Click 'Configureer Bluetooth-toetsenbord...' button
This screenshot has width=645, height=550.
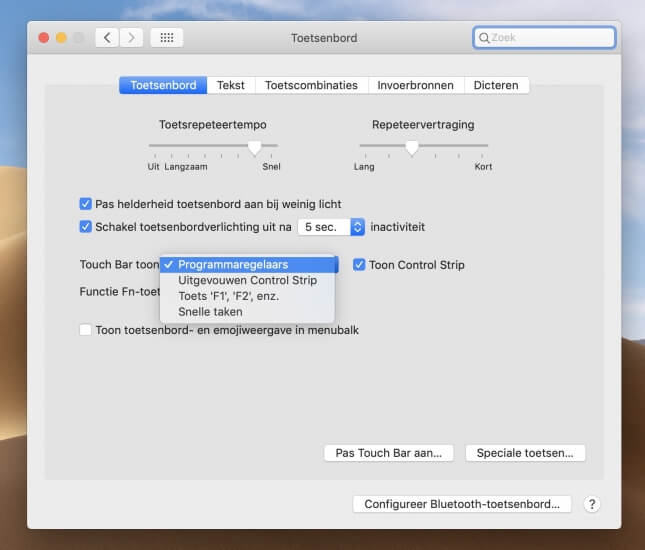tap(462, 504)
